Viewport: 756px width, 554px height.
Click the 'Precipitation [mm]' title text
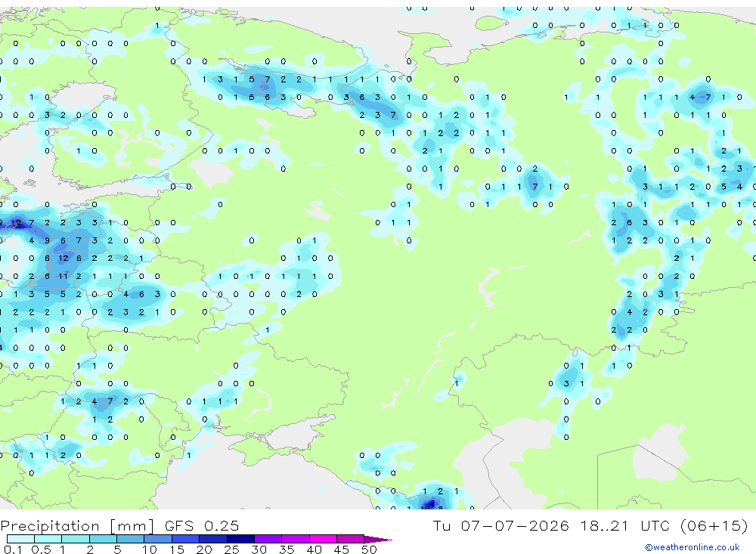tap(78, 525)
